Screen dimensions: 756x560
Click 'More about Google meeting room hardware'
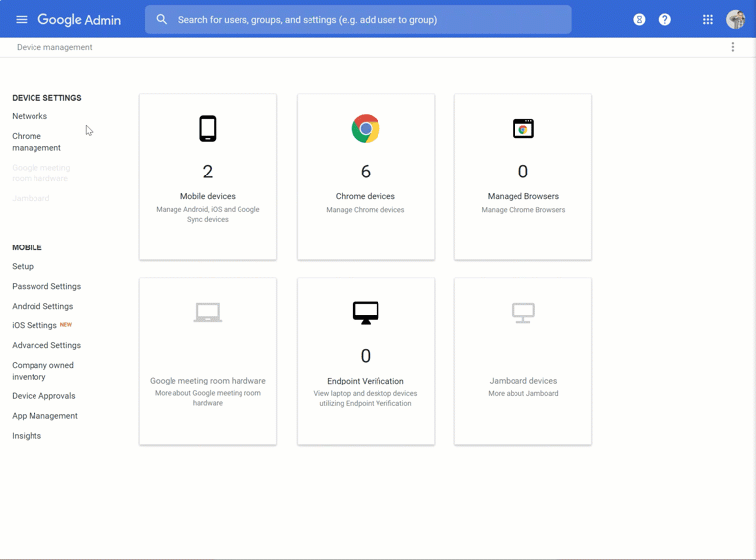pos(208,398)
